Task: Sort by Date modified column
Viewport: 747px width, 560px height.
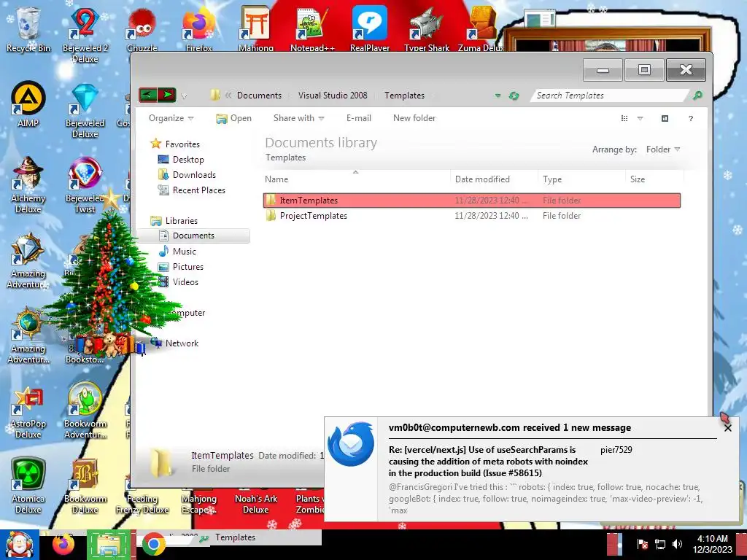Action: 494,179
